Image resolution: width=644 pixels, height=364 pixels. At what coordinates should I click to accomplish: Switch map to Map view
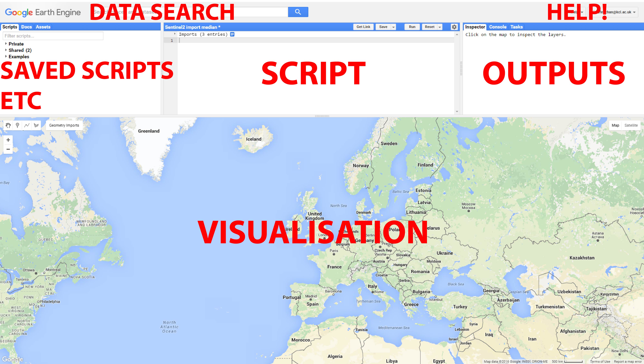(x=615, y=125)
